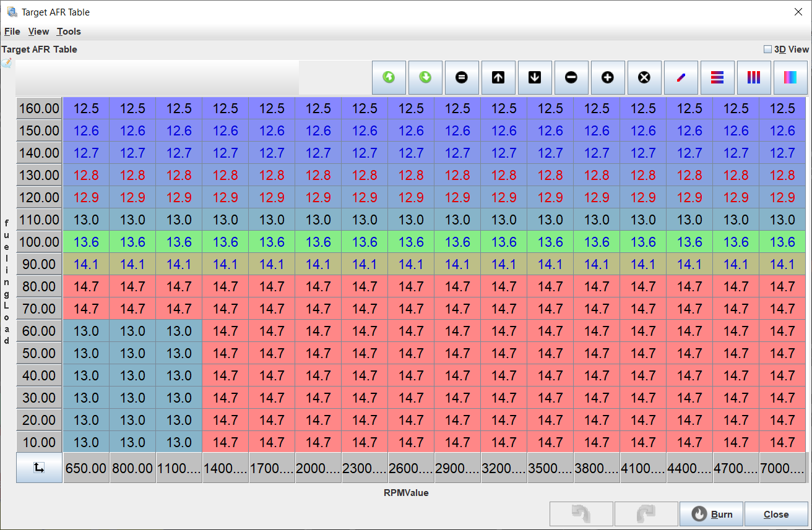Viewport: 812px width, 530px height.
Task: Click the plus (add) toolbar icon
Action: coord(608,77)
